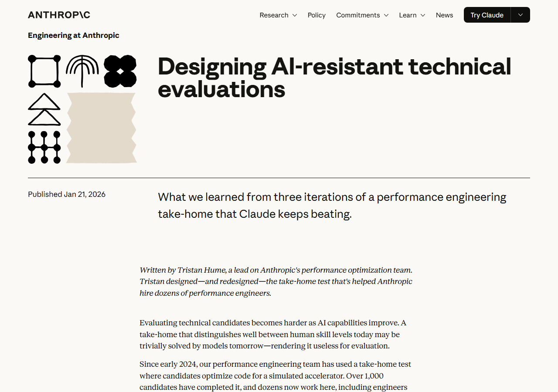Image resolution: width=558 pixels, height=392 pixels.
Task: Click the paragraph starting "Since early 2024"
Action: pyautogui.click(x=276, y=375)
